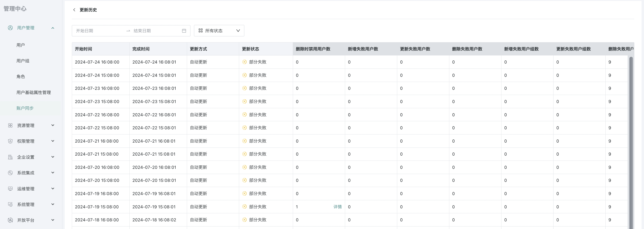Click the 更新历史 page title
The image size is (644, 229).
coord(88,10)
